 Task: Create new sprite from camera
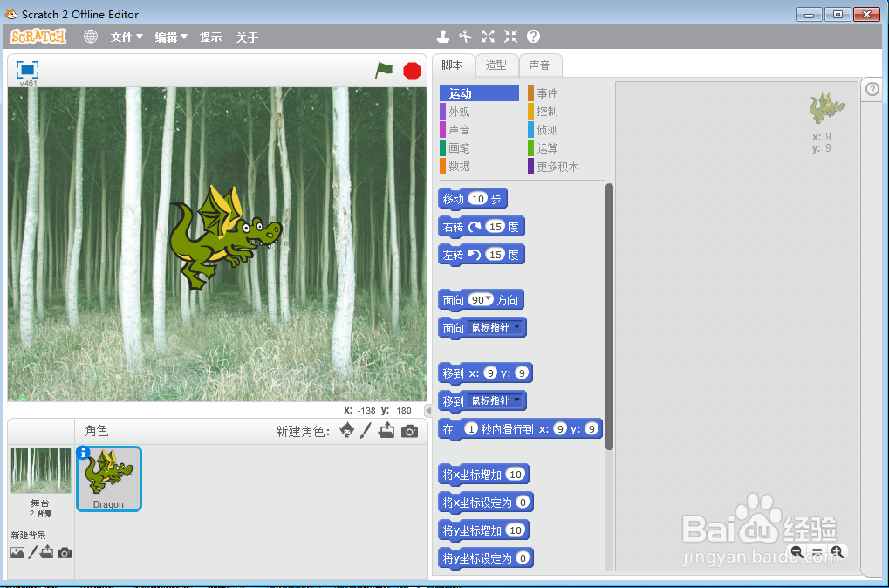[x=409, y=432]
